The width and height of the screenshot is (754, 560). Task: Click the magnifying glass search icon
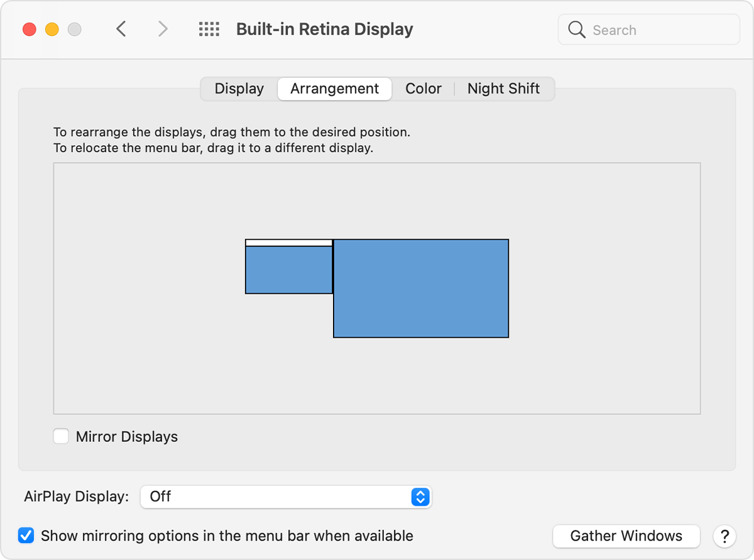[576, 30]
